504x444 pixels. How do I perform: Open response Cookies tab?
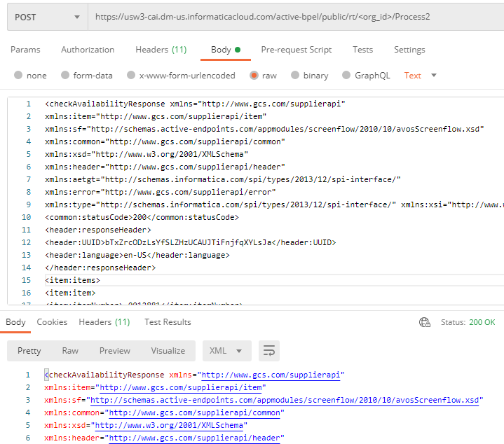(52, 322)
